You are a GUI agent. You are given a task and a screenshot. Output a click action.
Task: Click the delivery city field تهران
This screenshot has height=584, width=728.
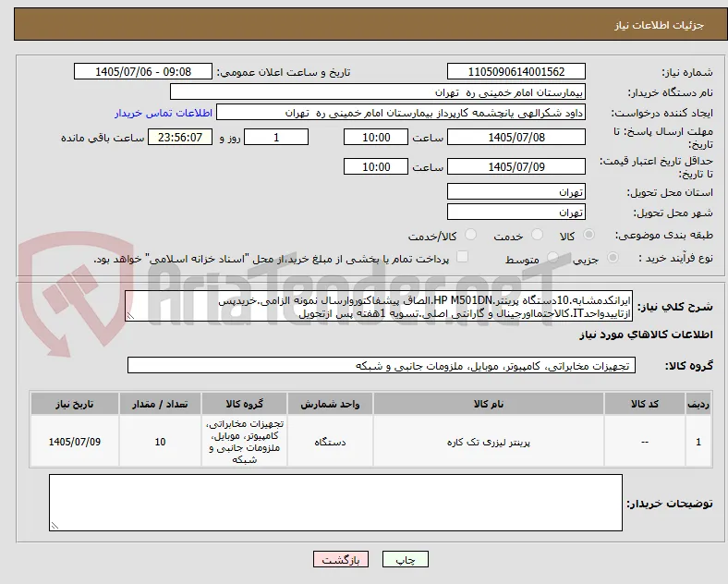516,212
